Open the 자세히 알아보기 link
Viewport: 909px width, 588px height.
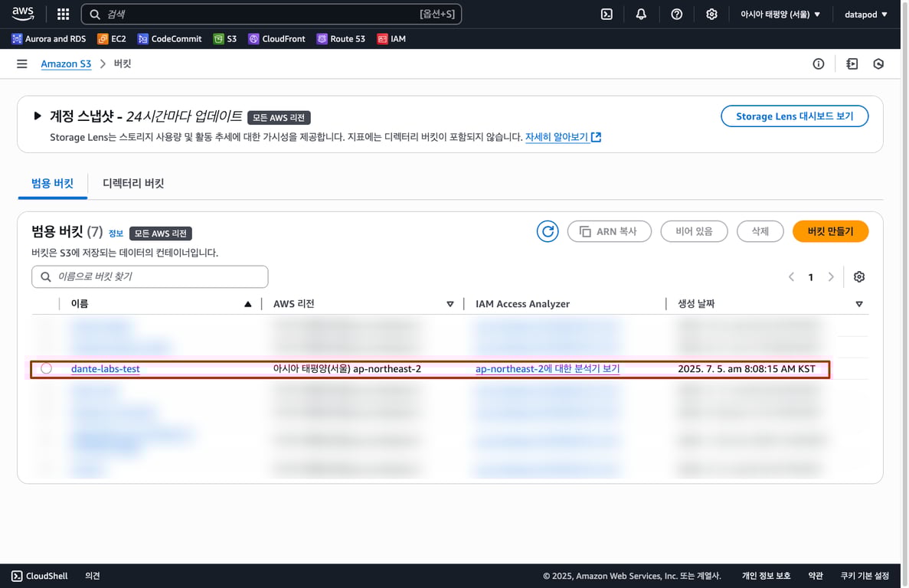pyautogui.click(x=563, y=137)
